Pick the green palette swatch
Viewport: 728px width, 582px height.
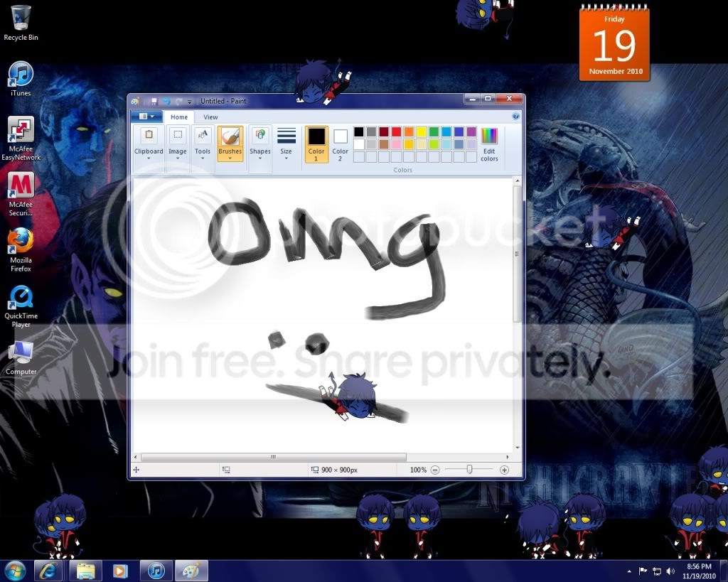[x=434, y=131]
